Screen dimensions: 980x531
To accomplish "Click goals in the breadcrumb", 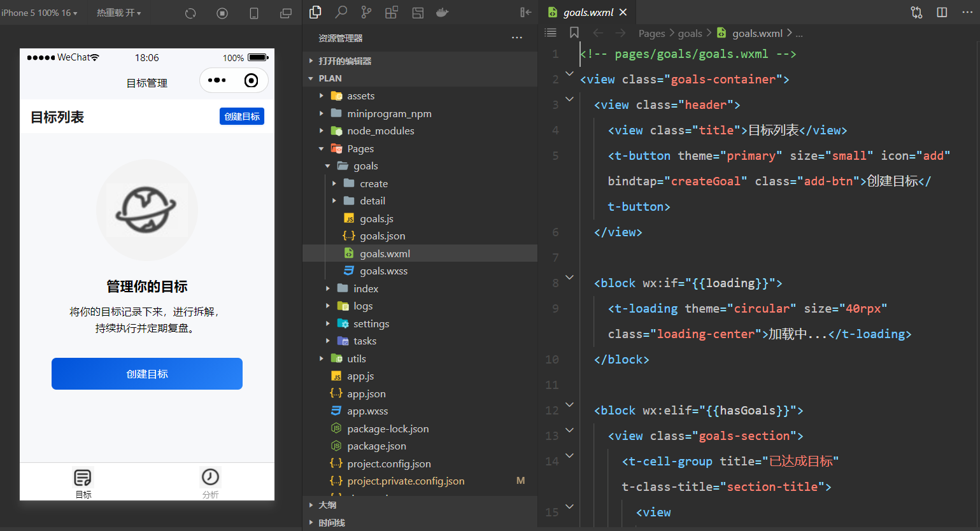I will pyautogui.click(x=690, y=33).
